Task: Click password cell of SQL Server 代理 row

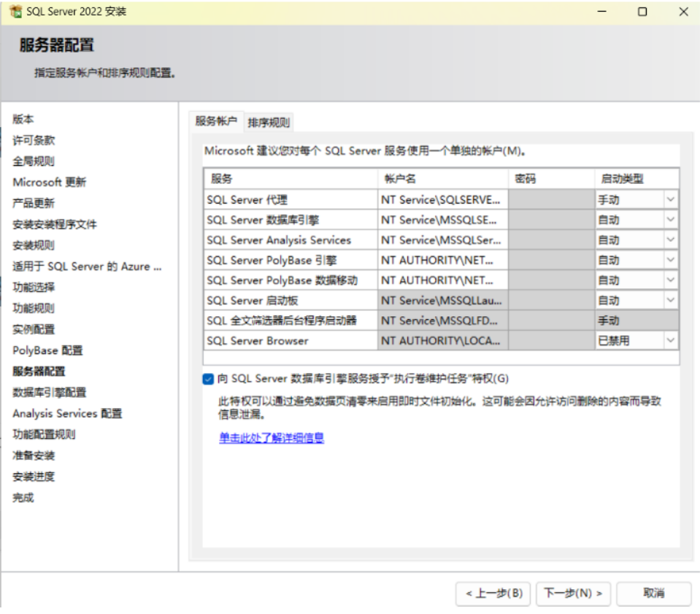Action: tap(551, 199)
